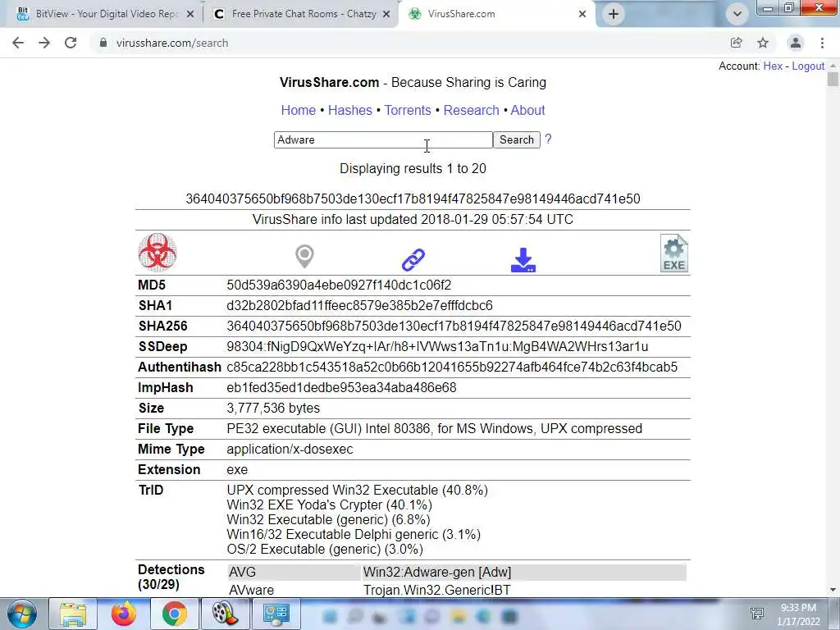Close the Chatzy tab
This screenshot has height=630, width=840.
(x=386, y=15)
